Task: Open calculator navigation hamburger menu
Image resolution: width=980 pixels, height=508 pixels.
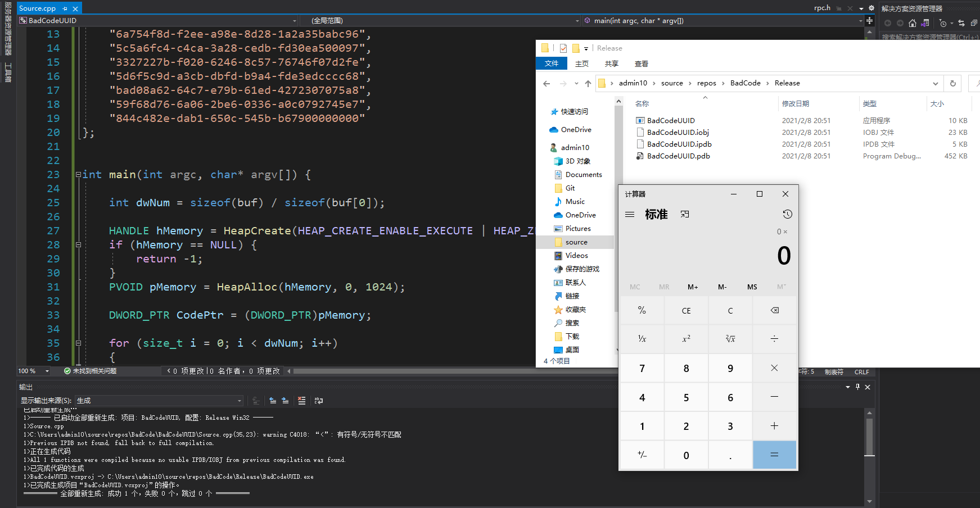Action: tap(630, 214)
